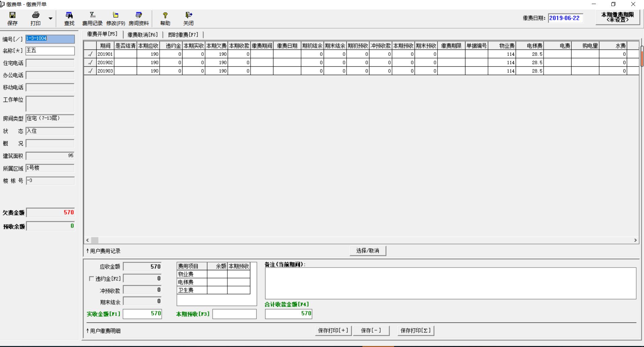Click the 电梯费 column header

pos(530,46)
